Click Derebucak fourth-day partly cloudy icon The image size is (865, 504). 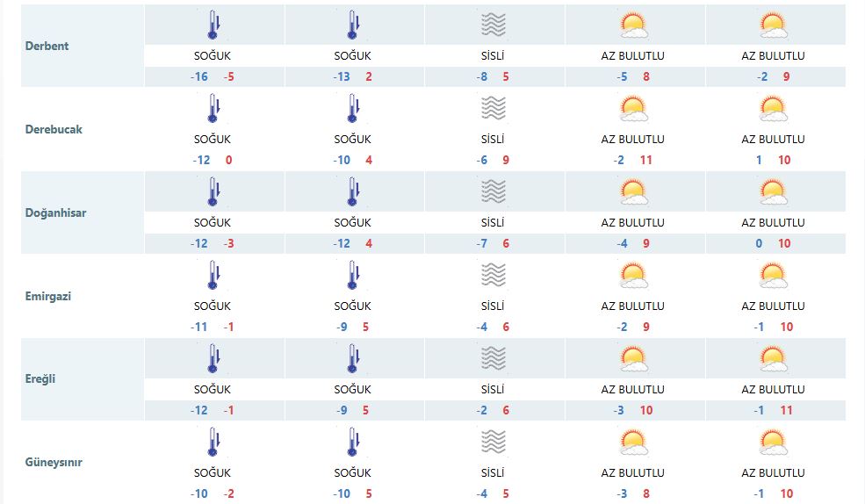(x=633, y=108)
